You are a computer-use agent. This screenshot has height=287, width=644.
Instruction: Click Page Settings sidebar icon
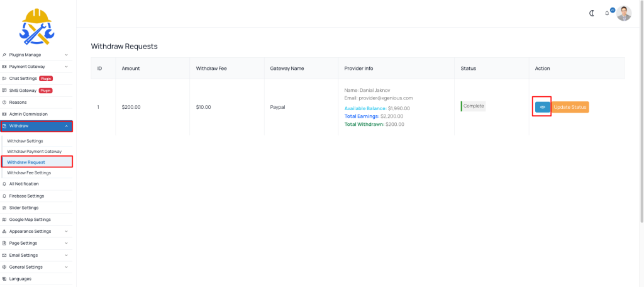(x=4, y=243)
